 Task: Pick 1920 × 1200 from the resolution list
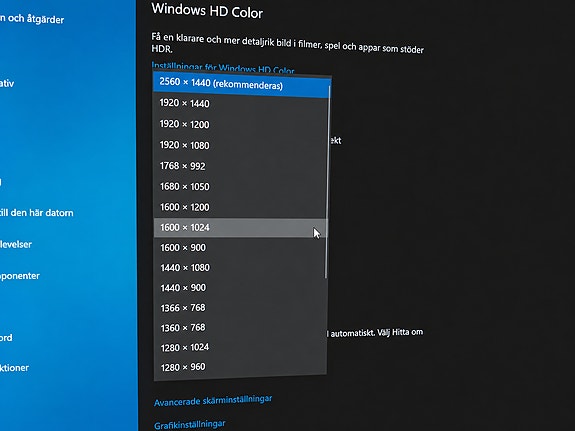pyautogui.click(x=240, y=124)
